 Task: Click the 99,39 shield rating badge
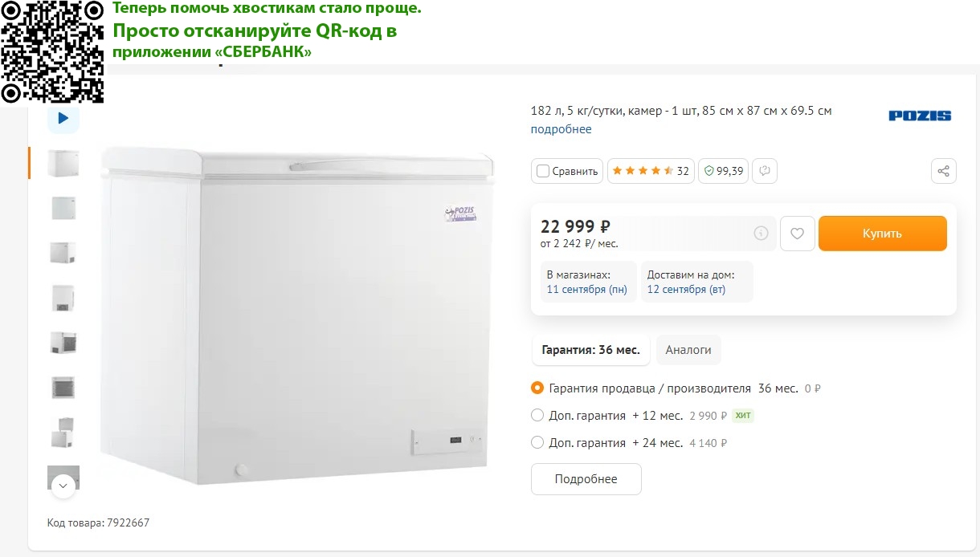(724, 171)
